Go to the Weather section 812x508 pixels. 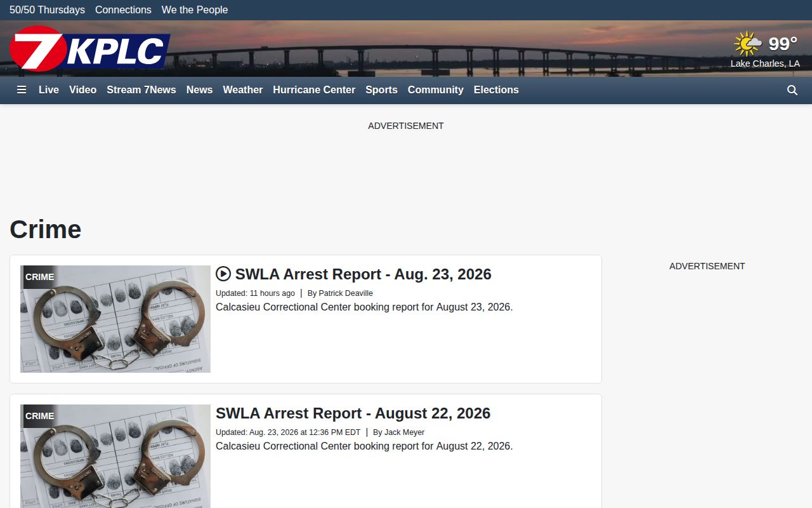(243, 90)
